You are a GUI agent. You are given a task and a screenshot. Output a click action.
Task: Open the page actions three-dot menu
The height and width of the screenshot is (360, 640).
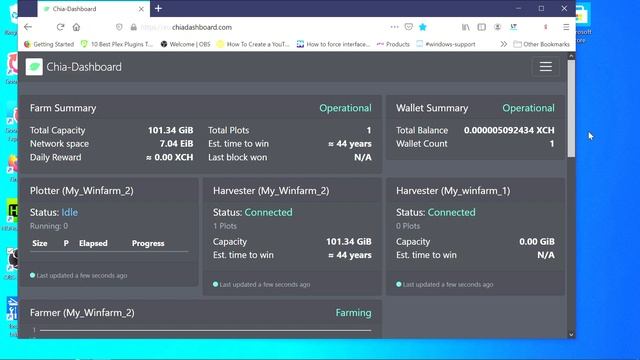click(x=394, y=27)
